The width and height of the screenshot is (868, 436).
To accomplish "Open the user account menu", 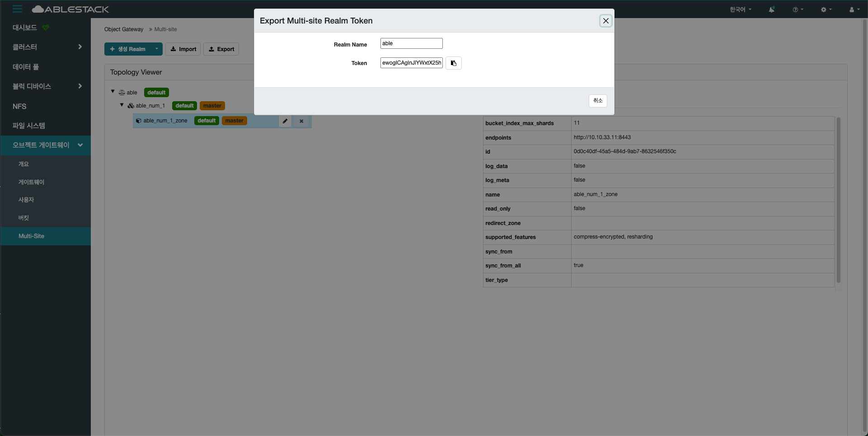I will [854, 9].
